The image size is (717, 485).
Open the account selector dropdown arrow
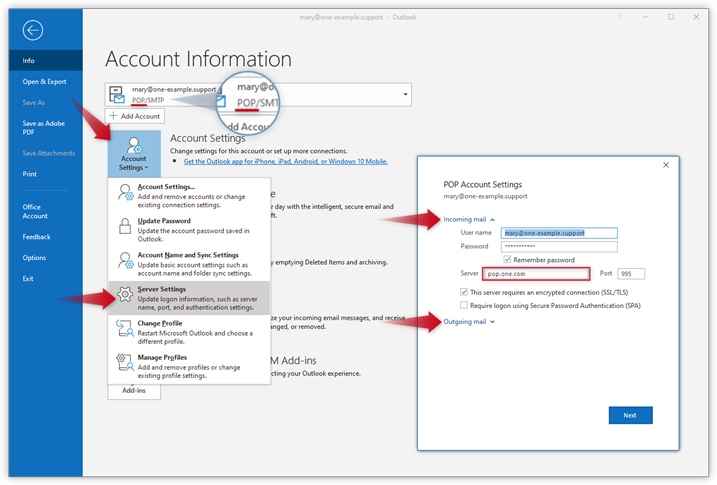[405, 94]
